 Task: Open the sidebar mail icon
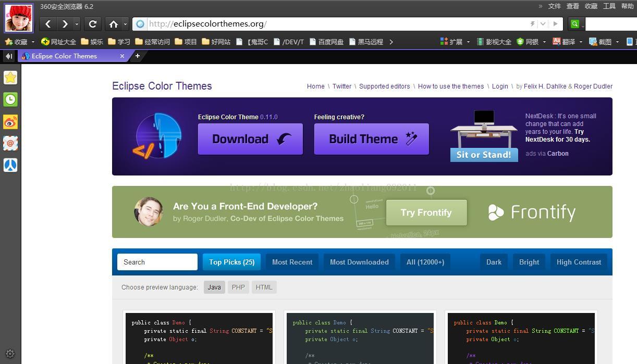pos(10,143)
